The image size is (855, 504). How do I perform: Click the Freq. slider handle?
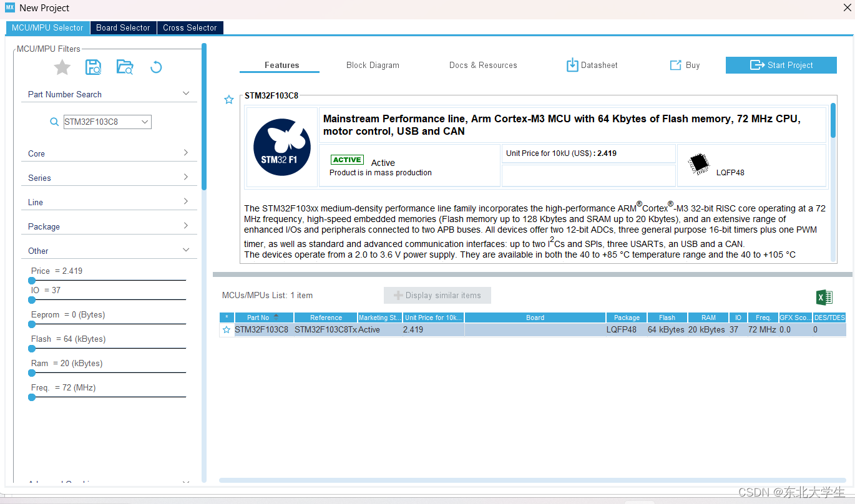click(32, 397)
